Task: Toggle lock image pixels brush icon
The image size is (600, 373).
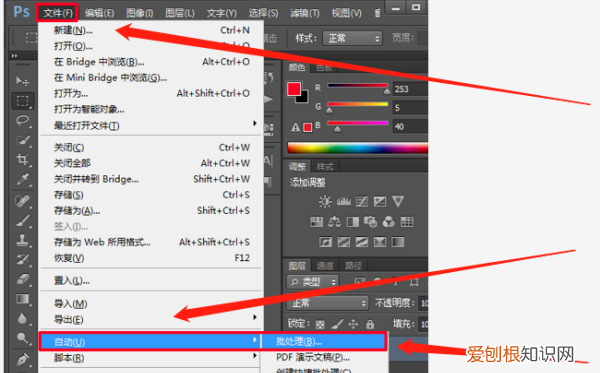Action: 337,324
